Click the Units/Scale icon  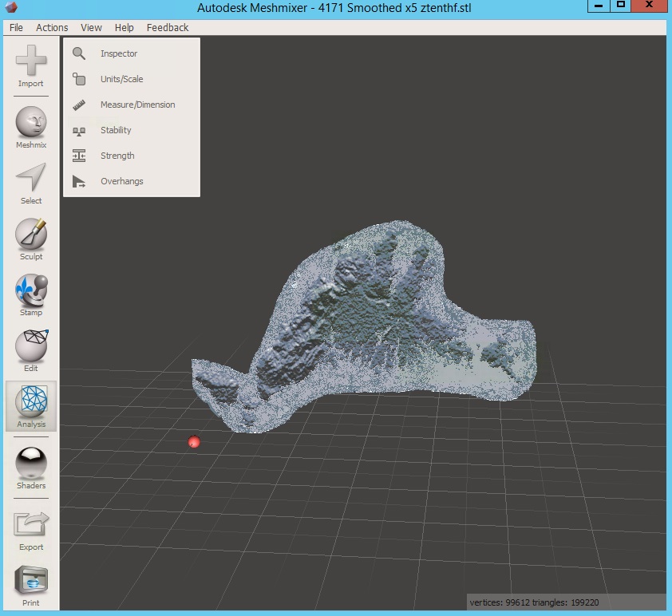click(x=79, y=79)
